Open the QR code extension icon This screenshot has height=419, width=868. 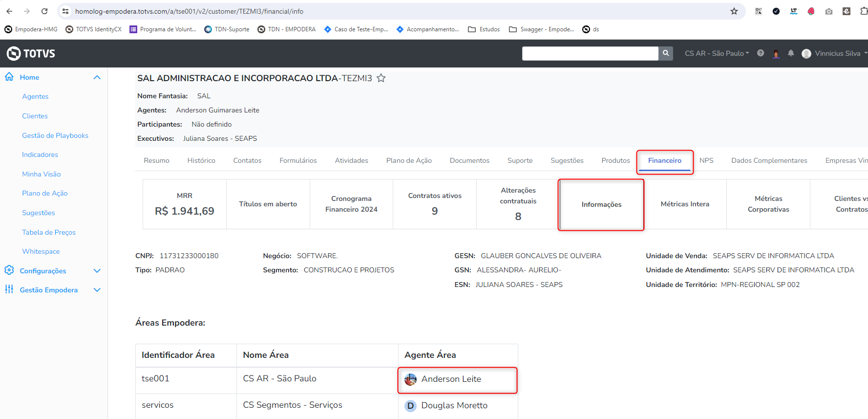(x=759, y=11)
